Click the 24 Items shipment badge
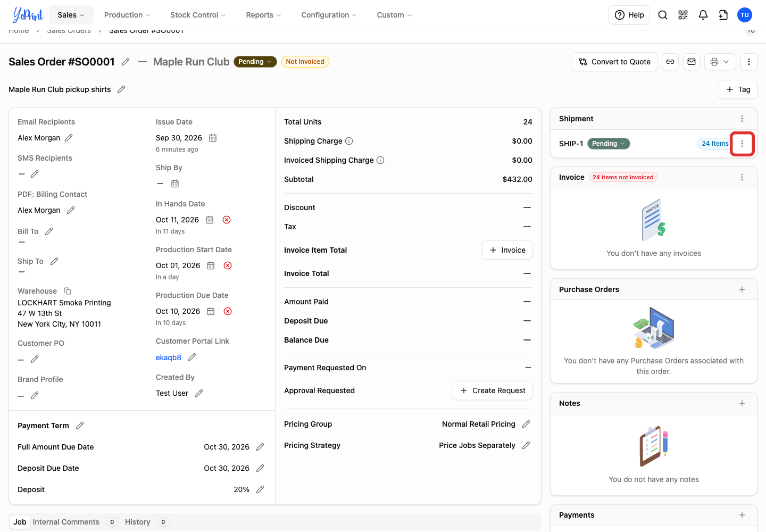Image resolution: width=766 pixels, height=532 pixels. [714, 144]
